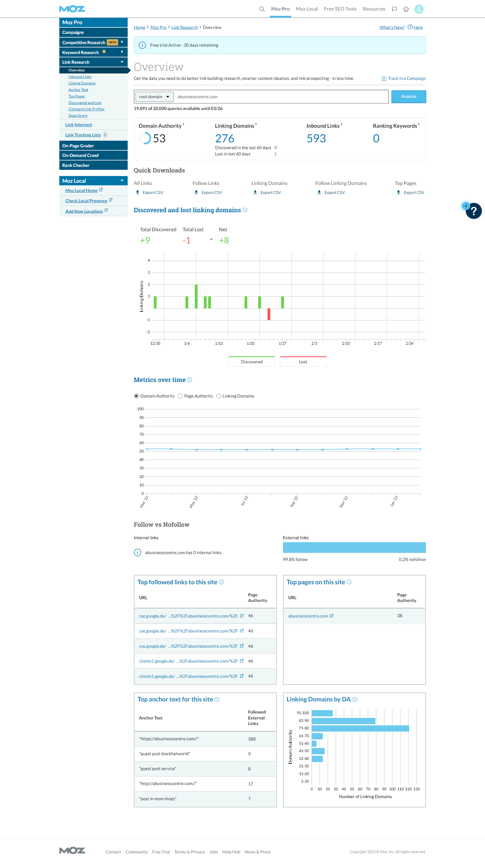This screenshot has height=868, width=485.
Task: Open Link Tracking Lists link
Action: point(83,135)
